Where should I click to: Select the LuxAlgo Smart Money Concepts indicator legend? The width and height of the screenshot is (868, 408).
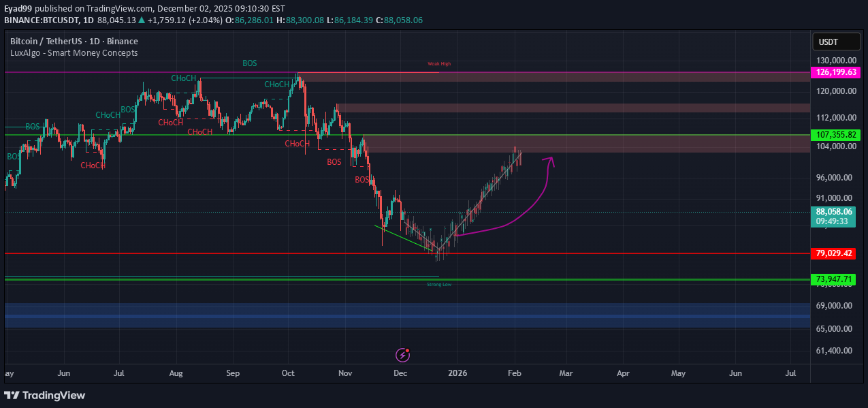tap(74, 52)
